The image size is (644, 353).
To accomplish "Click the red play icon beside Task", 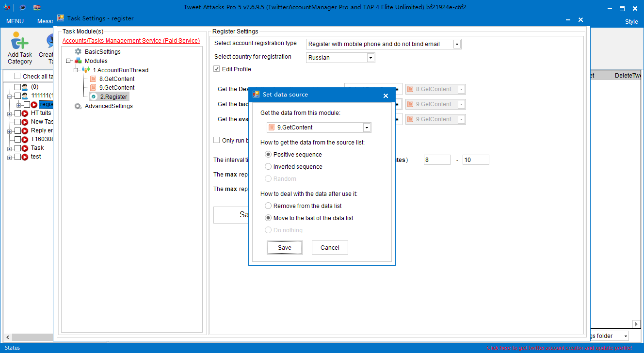I will coord(25,148).
